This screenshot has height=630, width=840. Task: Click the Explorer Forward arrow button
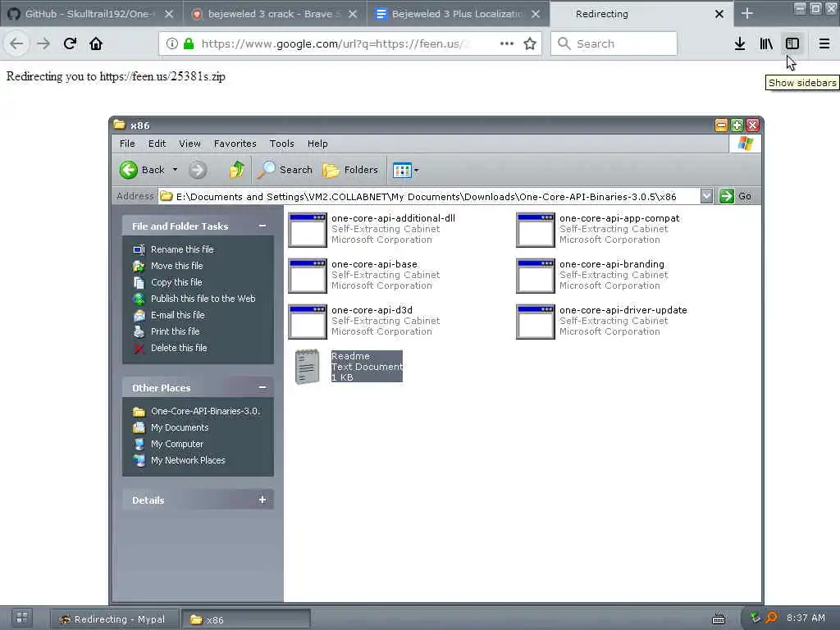[x=198, y=170]
